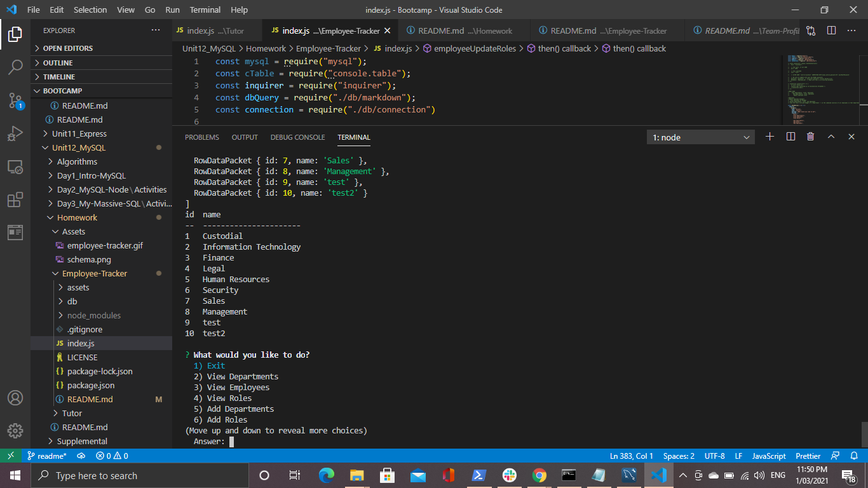This screenshot has height=488, width=868.
Task: Click the JavaScript language mode in status bar
Action: (769, 456)
